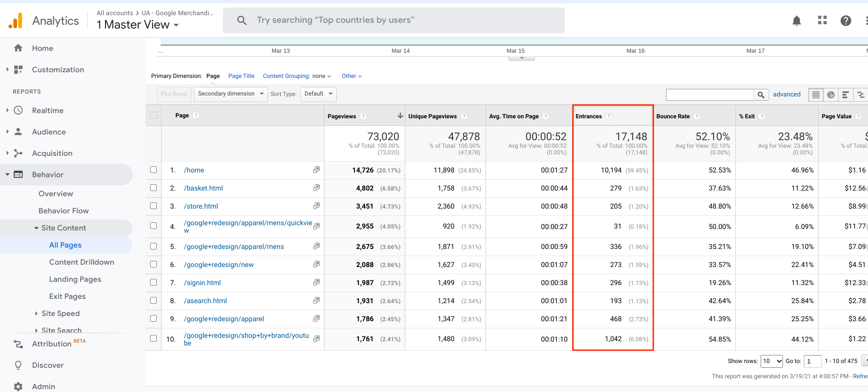Open the Content Grouping dropdown
868x392 pixels.
click(x=297, y=76)
